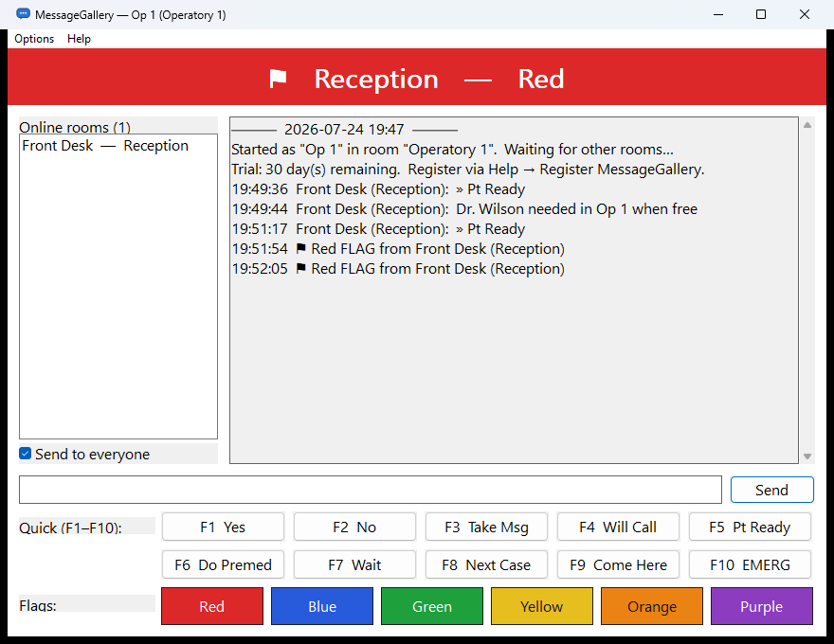Click the message text input field
Viewport: 834px width, 644px height.
pyautogui.click(x=371, y=490)
